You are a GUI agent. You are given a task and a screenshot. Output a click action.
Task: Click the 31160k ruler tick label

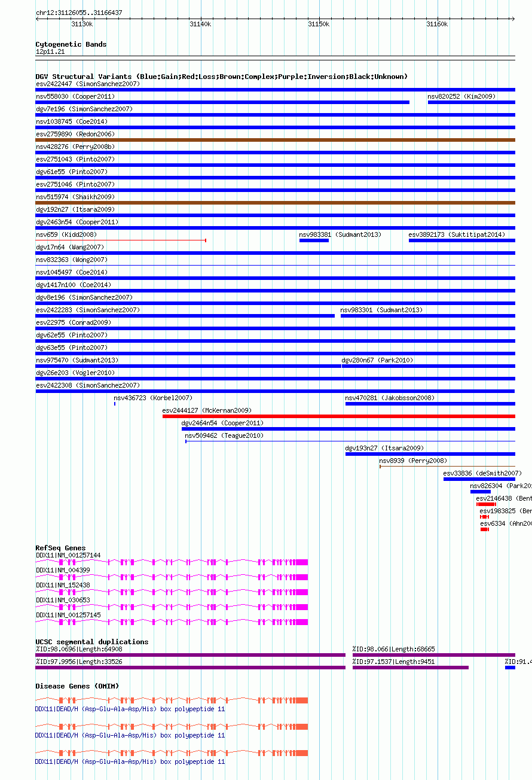click(x=437, y=24)
